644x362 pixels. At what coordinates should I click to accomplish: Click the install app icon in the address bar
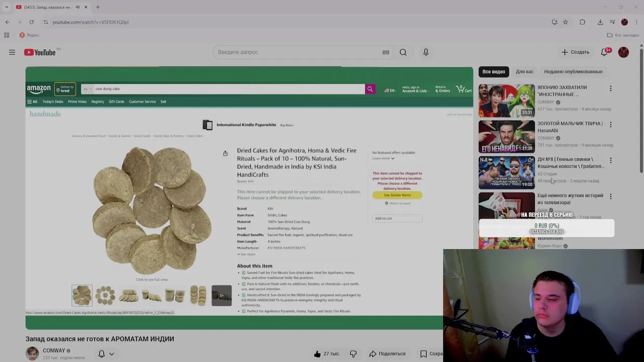pyautogui.click(x=554, y=22)
